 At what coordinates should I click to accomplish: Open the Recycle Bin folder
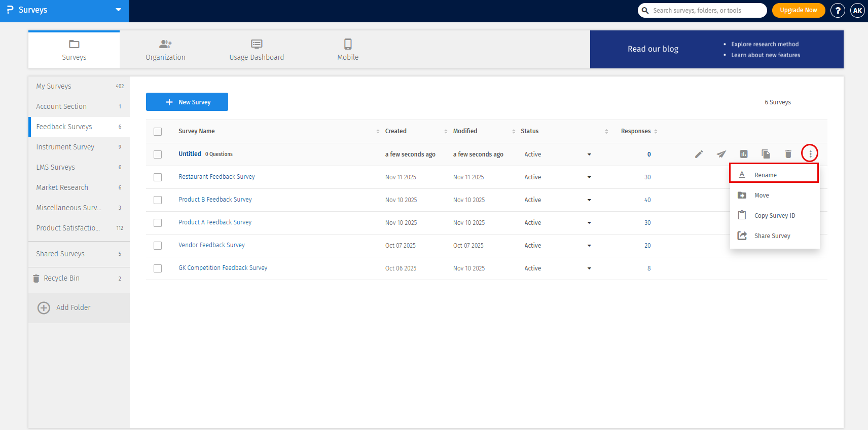[x=61, y=278]
